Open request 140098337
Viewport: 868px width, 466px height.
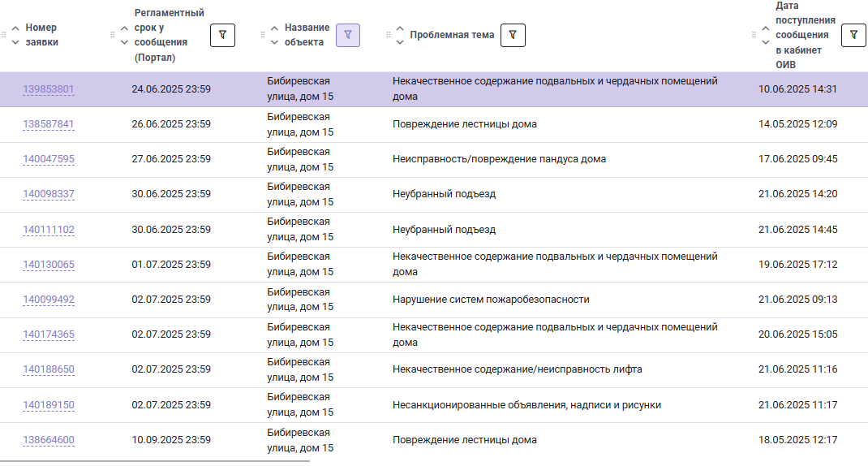(48, 194)
